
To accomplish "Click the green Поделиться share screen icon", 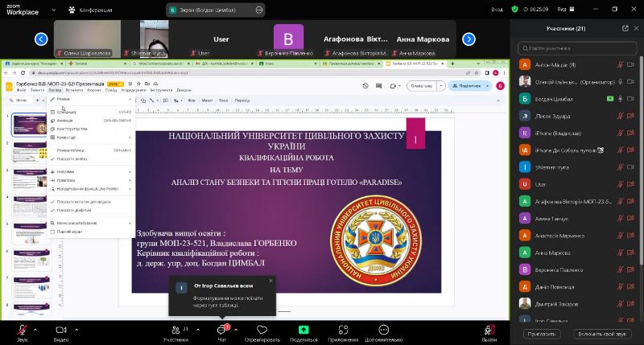I will point(303,330).
